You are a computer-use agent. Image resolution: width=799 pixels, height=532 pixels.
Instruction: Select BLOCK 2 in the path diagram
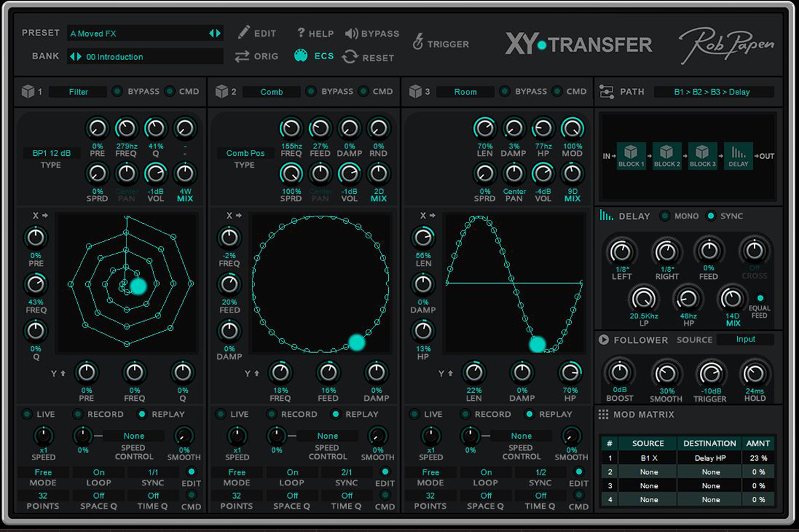(x=667, y=156)
